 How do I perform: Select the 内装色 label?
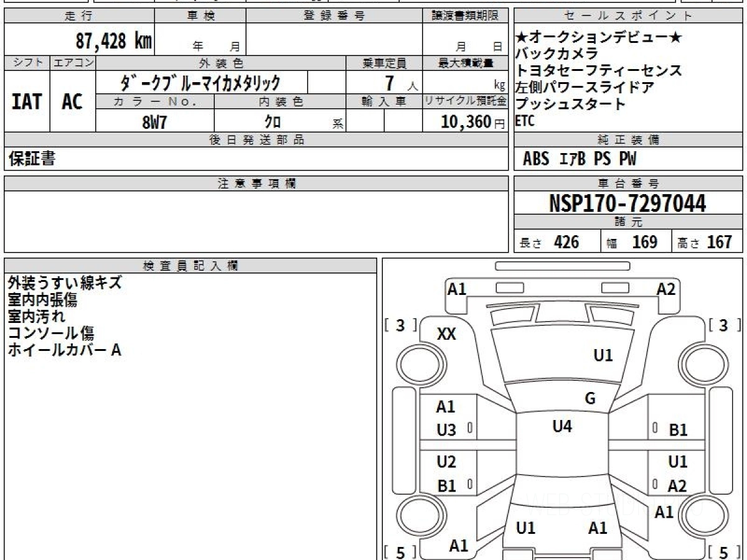point(280,101)
